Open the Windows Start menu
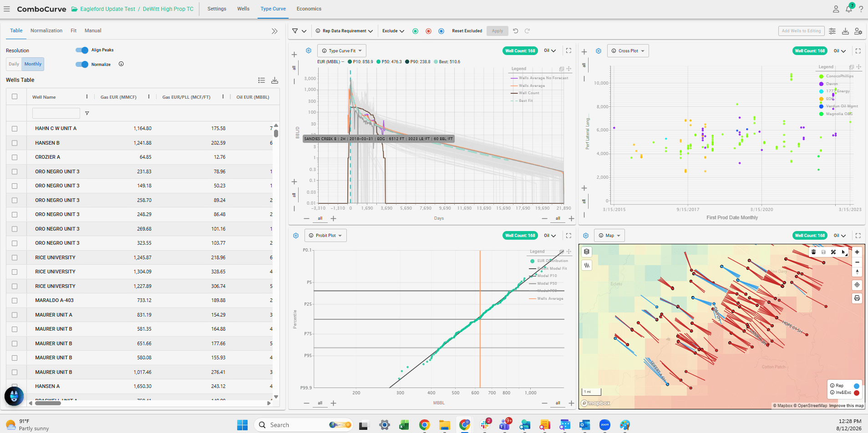 (x=242, y=425)
